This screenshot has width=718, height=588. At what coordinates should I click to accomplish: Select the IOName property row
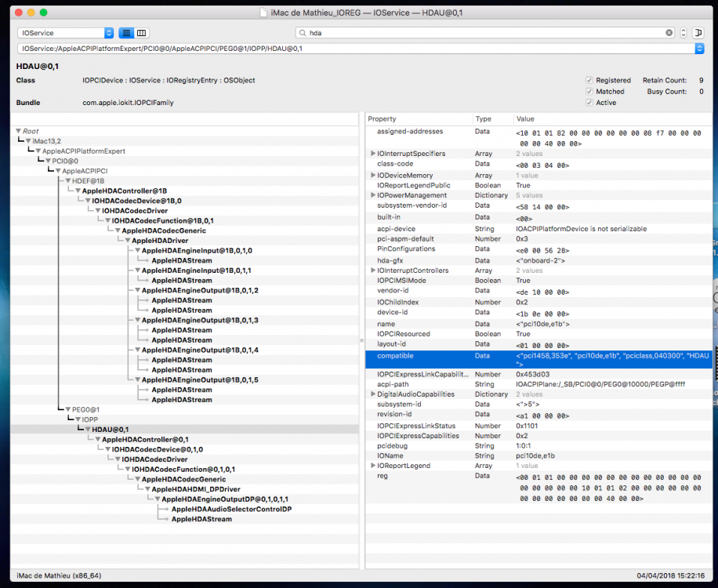click(x=539, y=456)
